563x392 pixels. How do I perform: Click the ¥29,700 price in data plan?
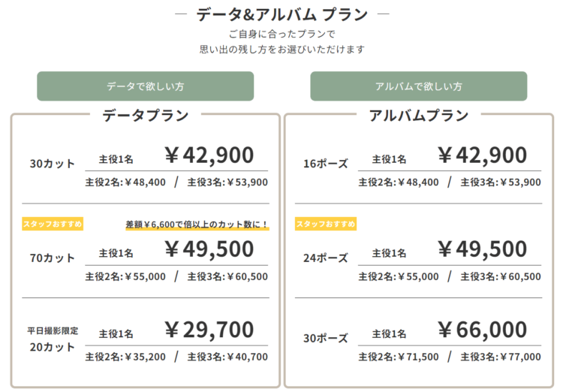[209, 330]
